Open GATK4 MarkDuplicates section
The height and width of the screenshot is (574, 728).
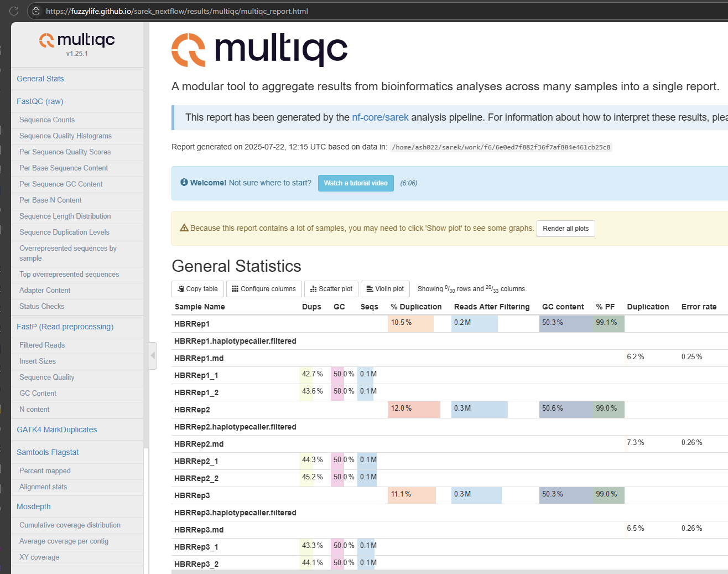(56, 430)
